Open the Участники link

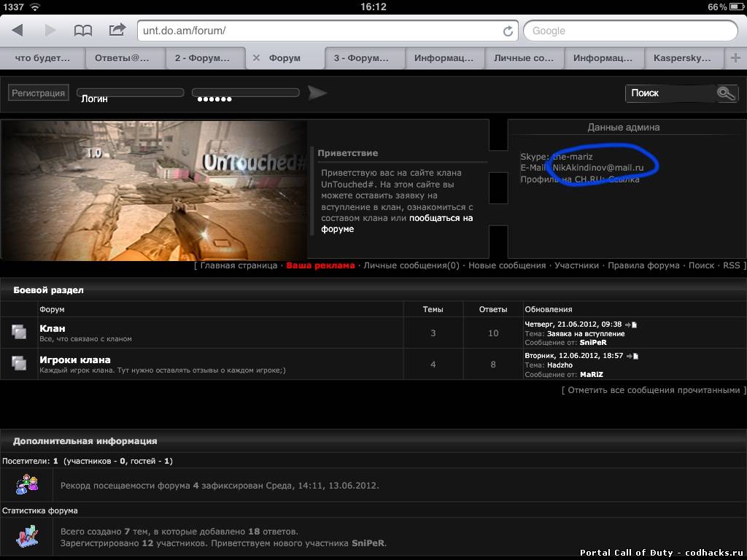coord(576,265)
